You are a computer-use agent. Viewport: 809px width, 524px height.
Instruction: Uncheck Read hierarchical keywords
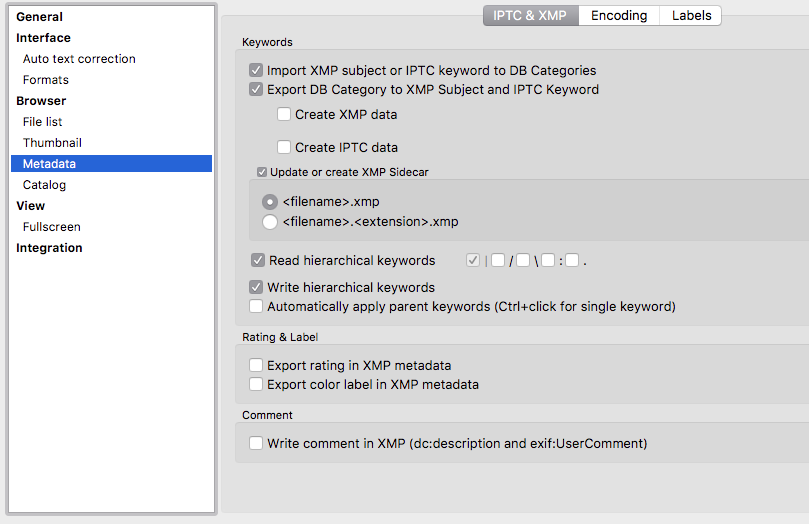coord(258,260)
